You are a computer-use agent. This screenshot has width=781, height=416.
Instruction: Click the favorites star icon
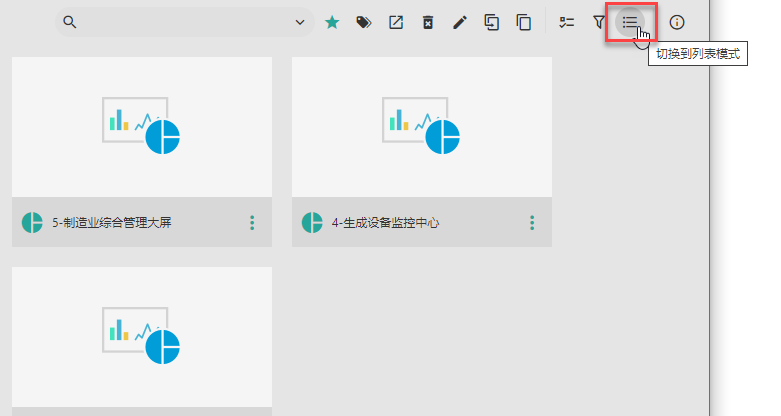(332, 22)
